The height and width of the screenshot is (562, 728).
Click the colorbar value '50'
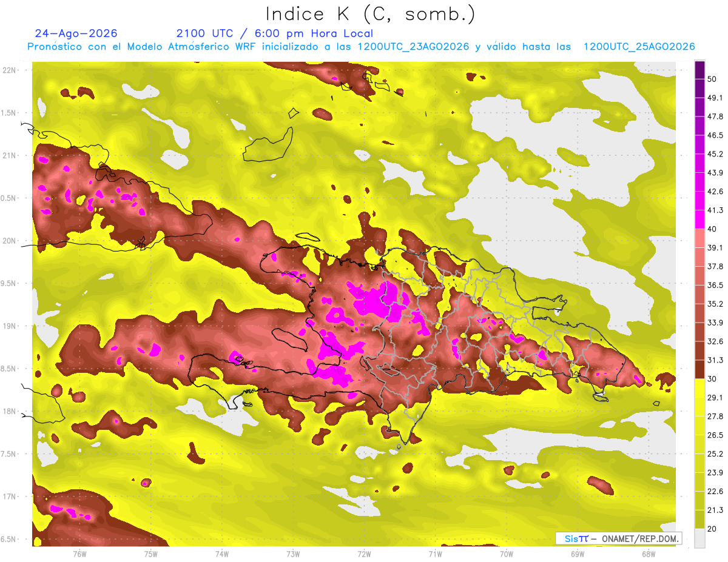tap(712, 79)
